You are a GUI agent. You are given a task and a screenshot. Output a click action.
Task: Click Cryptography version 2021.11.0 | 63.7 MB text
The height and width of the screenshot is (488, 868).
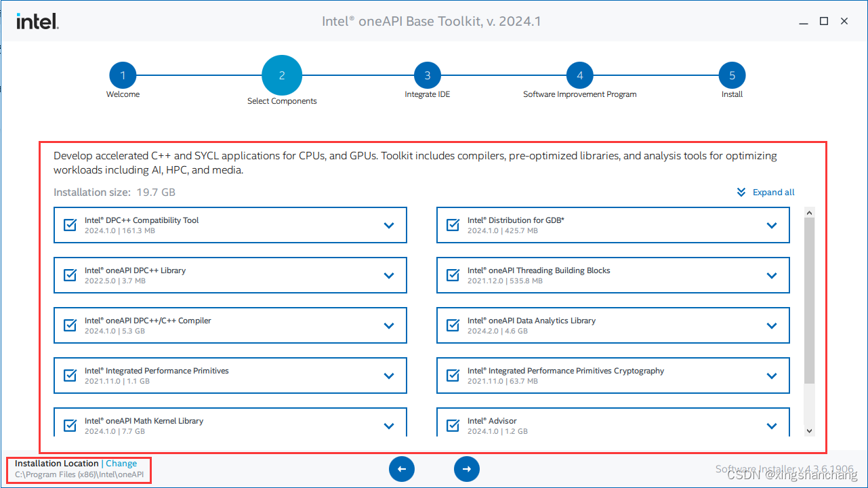pyautogui.click(x=503, y=381)
